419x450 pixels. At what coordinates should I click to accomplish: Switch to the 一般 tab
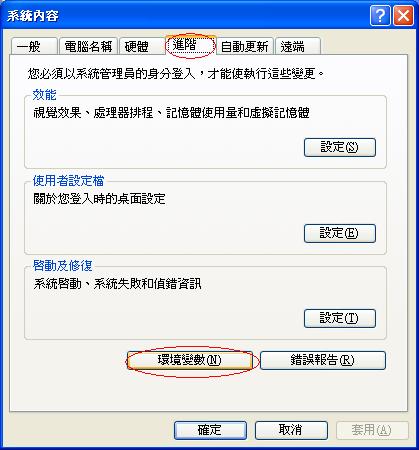(34, 46)
